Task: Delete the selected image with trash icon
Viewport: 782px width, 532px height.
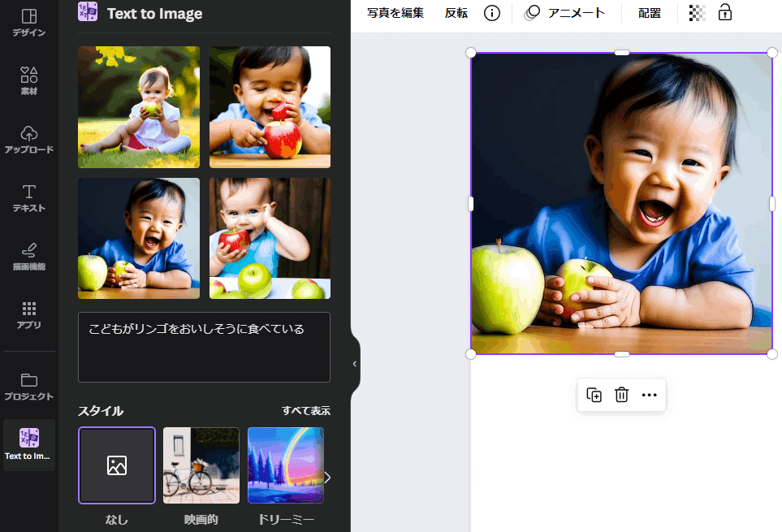Action: pos(621,395)
